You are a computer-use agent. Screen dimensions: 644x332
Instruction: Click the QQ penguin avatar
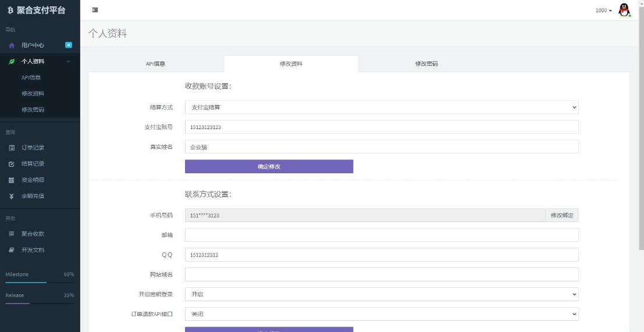point(624,10)
